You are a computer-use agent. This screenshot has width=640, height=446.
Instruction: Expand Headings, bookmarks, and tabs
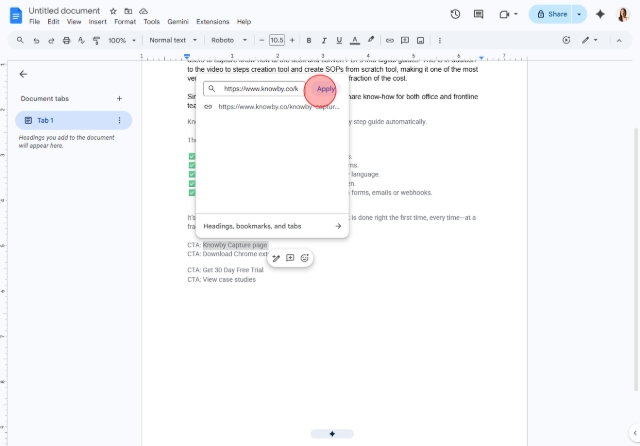272,226
